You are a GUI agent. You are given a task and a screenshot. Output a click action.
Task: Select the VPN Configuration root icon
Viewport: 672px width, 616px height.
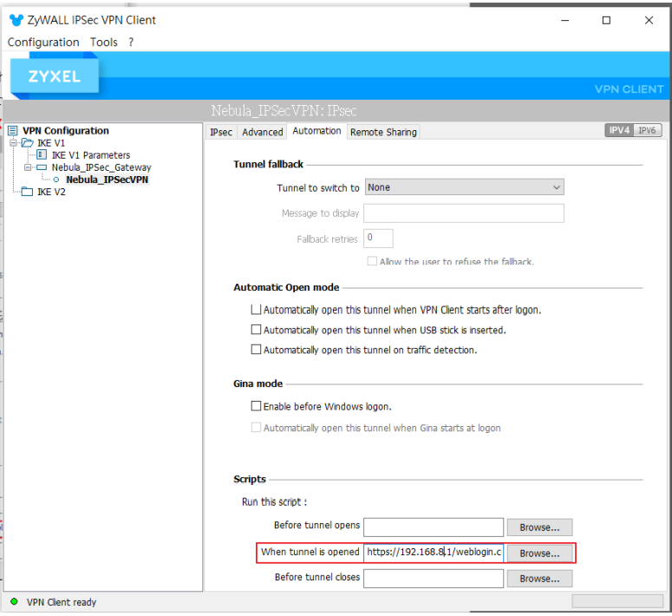coord(12,131)
